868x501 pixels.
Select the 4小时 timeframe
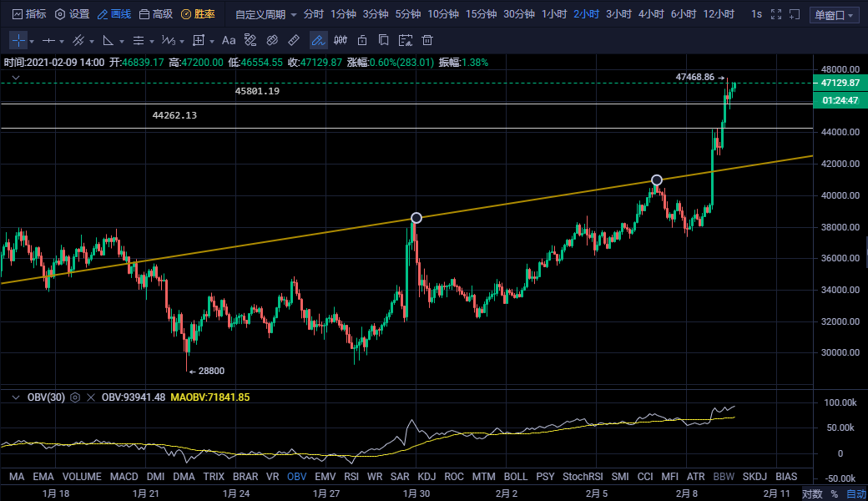click(x=651, y=14)
